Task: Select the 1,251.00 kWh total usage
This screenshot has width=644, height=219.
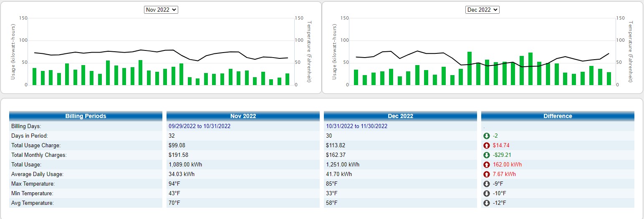Action: point(343,165)
